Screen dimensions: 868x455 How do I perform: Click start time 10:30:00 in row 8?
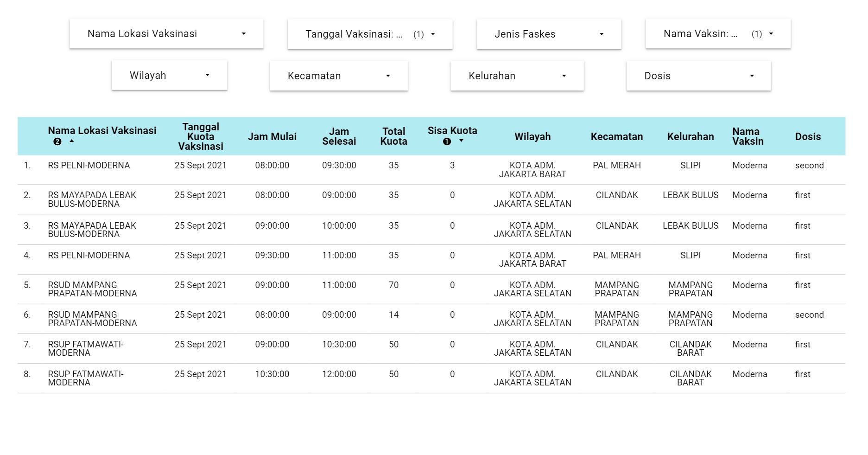point(272,374)
